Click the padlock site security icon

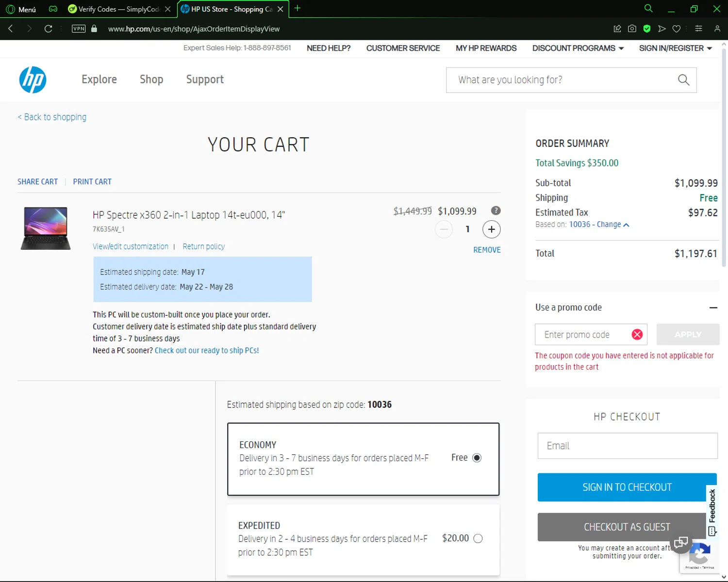coord(94,29)
